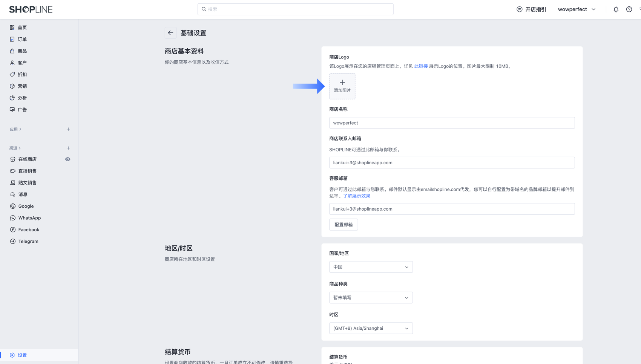Expand the wowperfect account menu

(x=577, y=9)
